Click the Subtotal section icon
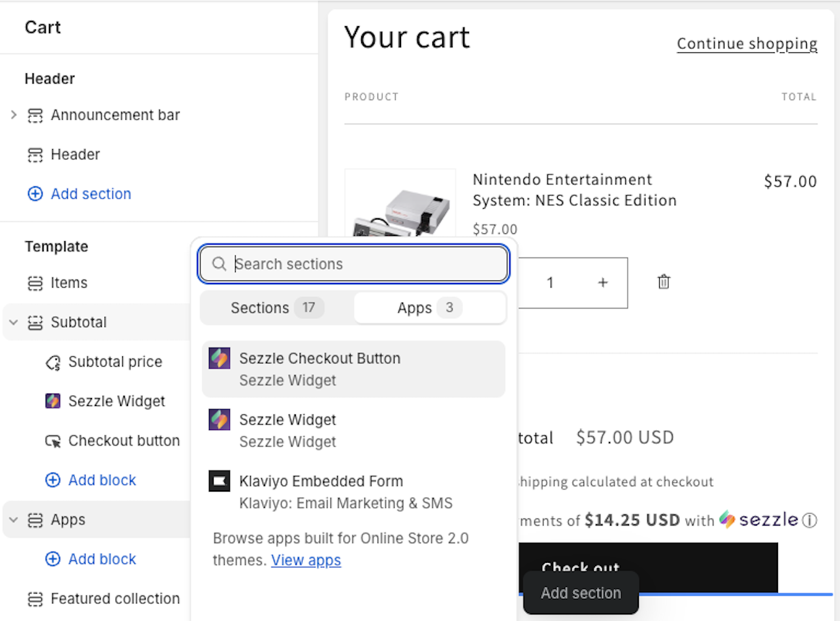The height and width of the screenshot is (621, 840). point(35,322)
